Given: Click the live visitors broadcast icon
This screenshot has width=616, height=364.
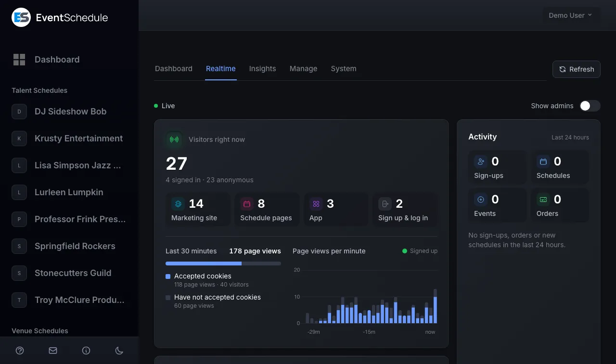Looking at the screenshot, I should click(x=174, y=139).
